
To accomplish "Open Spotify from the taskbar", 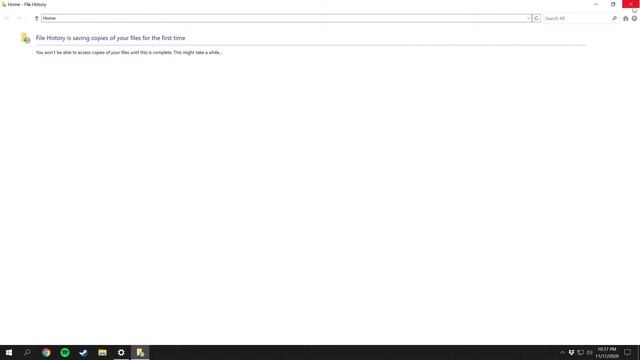I will 65,353.
